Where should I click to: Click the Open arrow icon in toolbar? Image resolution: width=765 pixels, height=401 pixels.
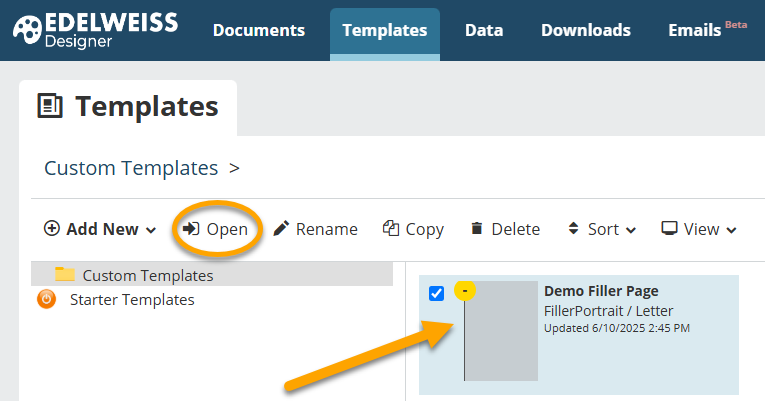(x=191, y=228)
